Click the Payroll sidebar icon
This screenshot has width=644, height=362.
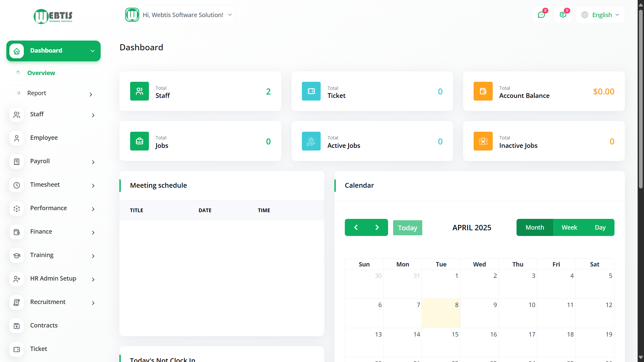coord(17,162)
